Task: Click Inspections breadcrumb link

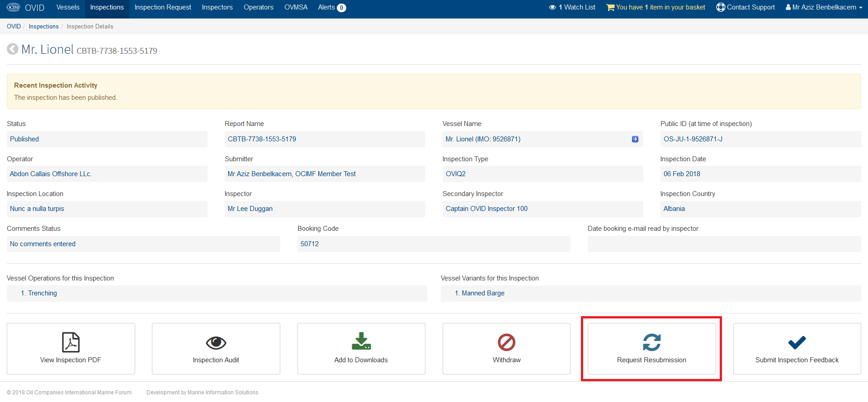Action: point(43,26)
